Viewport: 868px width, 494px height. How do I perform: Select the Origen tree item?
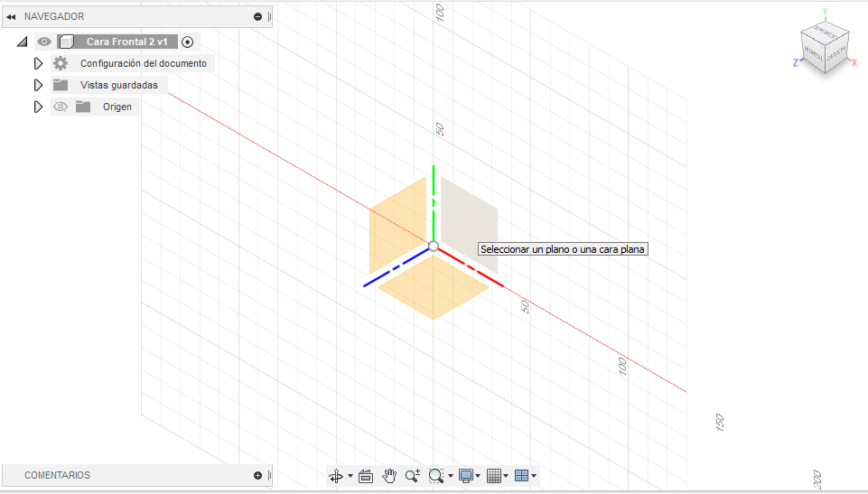tap(117, 107)
